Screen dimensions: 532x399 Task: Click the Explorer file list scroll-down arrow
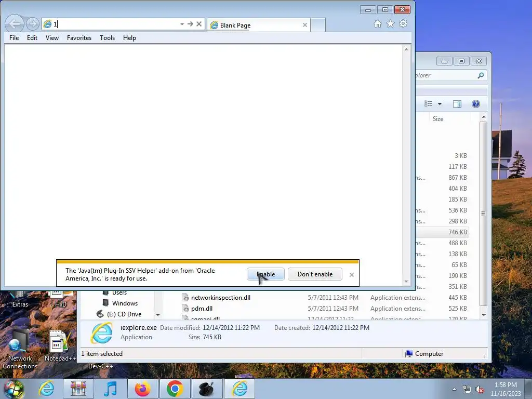click(x=484, y=315)
